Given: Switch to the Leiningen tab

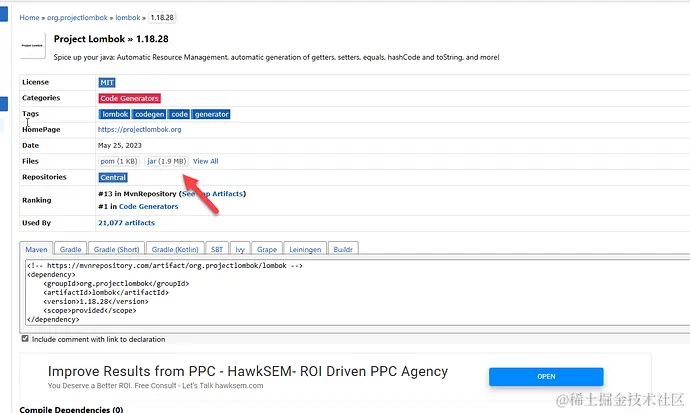Looking at the screenshot, I should (305, 249).
